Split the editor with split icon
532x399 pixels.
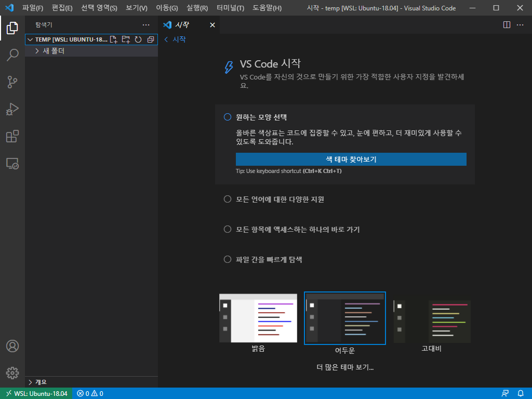click(x=507, y=25)
